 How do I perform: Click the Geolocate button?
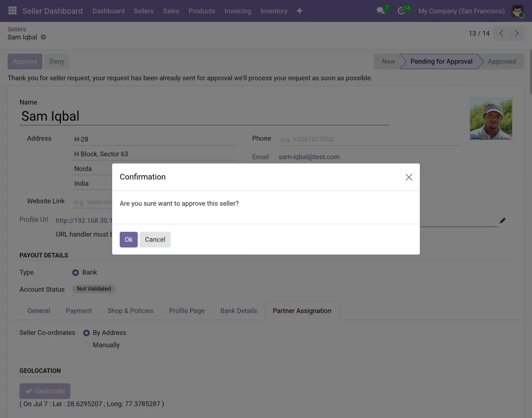tap(45, 391)
